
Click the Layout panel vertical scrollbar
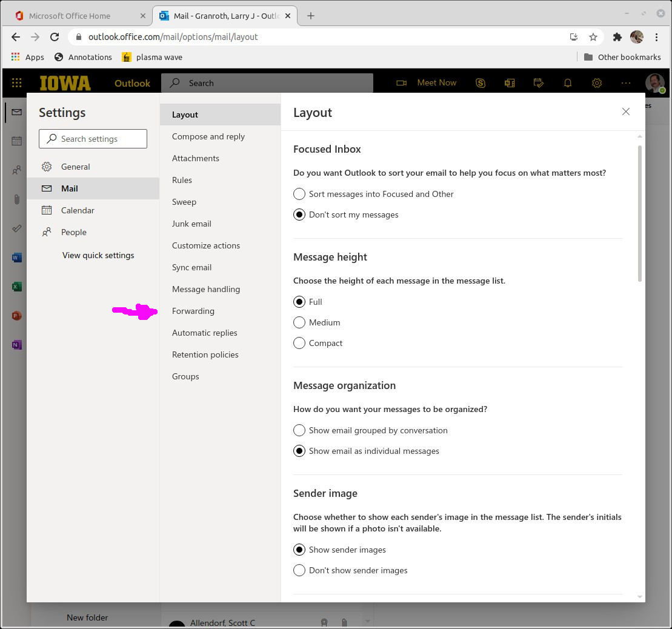pyautogui.click(x=640, y=212)
